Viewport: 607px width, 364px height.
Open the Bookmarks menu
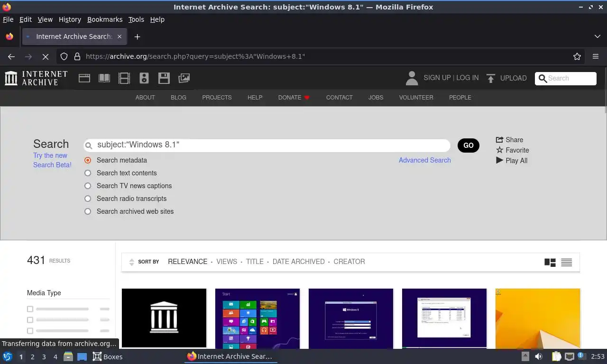(105, 19)
